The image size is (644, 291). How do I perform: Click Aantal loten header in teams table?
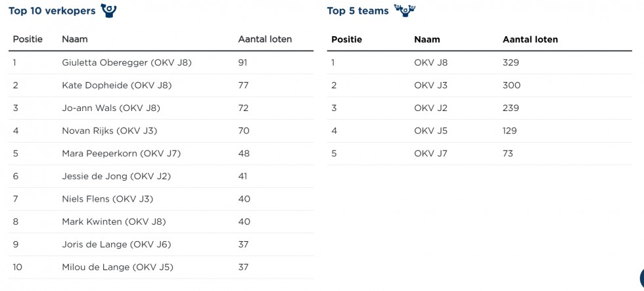click(x=530, y=39)
